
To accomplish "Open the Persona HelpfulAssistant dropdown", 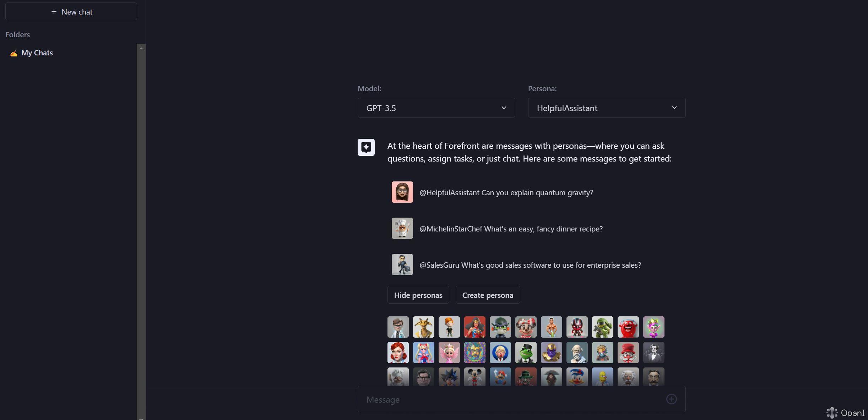I will coord(607,108).
